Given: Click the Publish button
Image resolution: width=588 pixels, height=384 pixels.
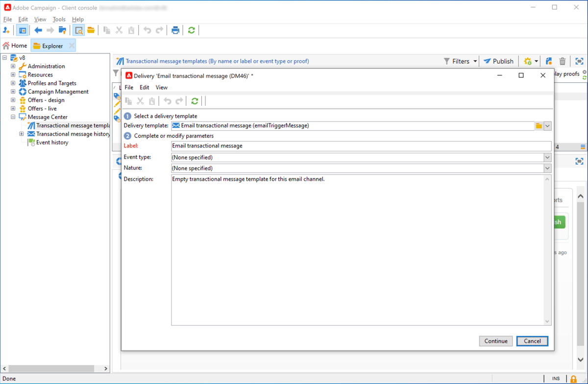Looking at the screenshot, I should point(498,61).
